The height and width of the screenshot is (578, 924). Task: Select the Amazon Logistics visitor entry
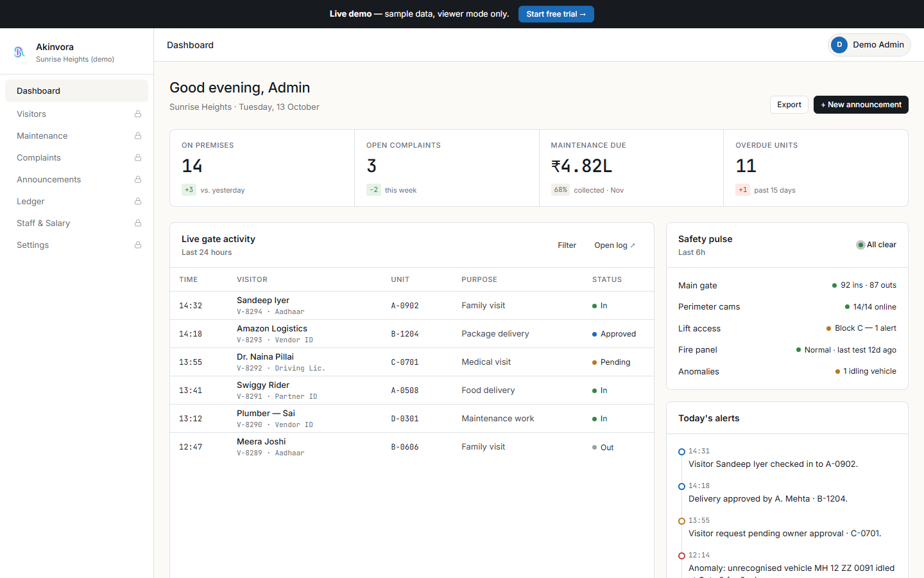(x=412, y=334)
